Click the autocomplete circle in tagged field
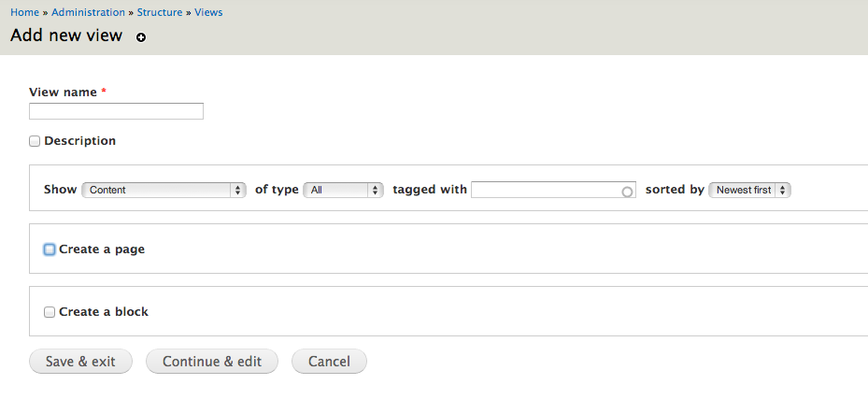 pos(627,192)
